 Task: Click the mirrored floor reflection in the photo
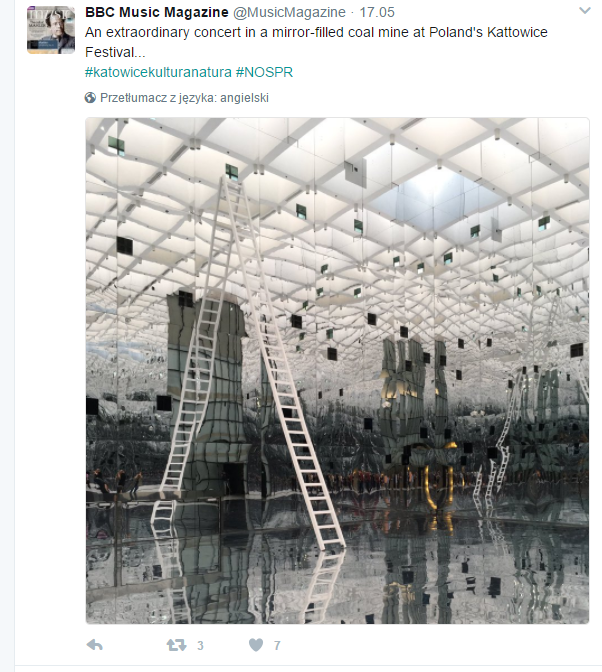[x=337, y=570]
